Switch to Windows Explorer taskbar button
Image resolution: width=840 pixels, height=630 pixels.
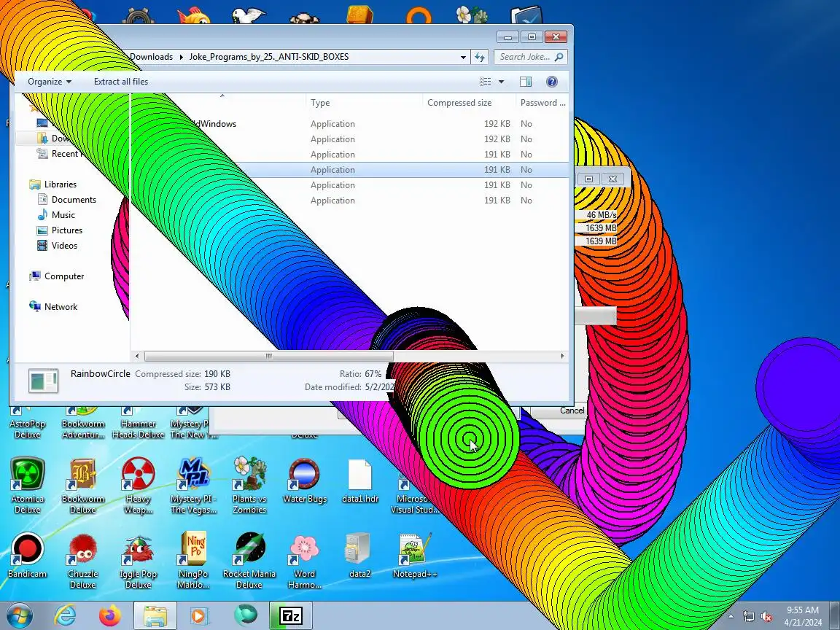click(155, 616)
